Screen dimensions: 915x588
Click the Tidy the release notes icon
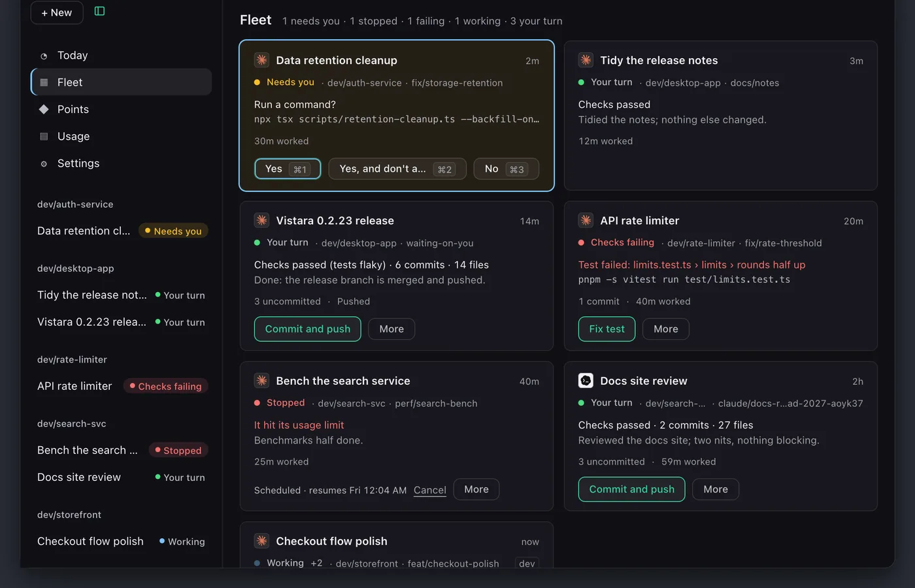point(586,60)
